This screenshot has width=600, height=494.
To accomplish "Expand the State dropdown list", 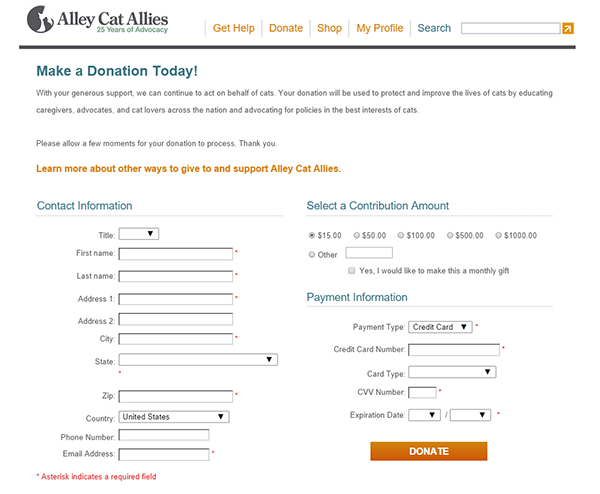I will point(198,360).
